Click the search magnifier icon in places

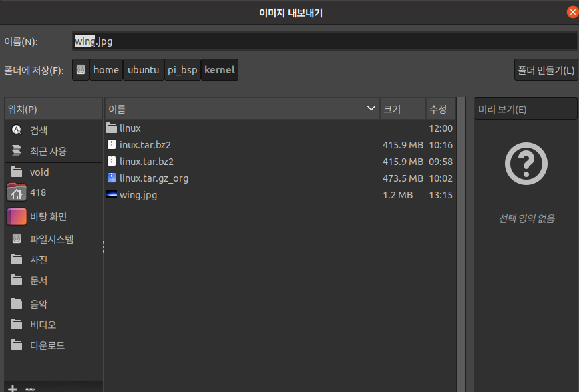pyautogui.click(x=17, y=130)
